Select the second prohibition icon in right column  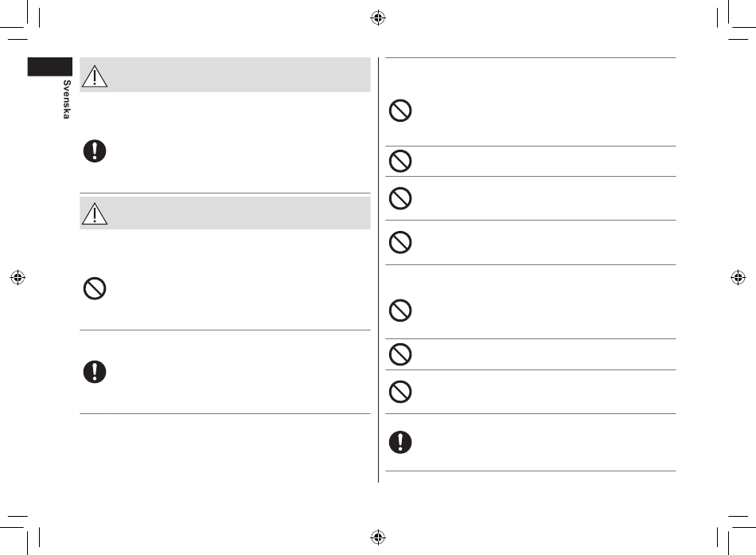click(400, 161)
